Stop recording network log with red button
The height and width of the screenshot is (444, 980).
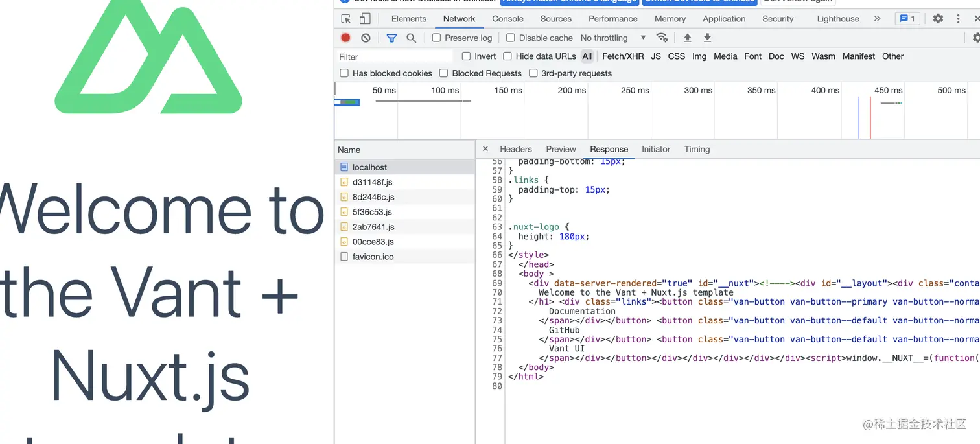point(346,38)
